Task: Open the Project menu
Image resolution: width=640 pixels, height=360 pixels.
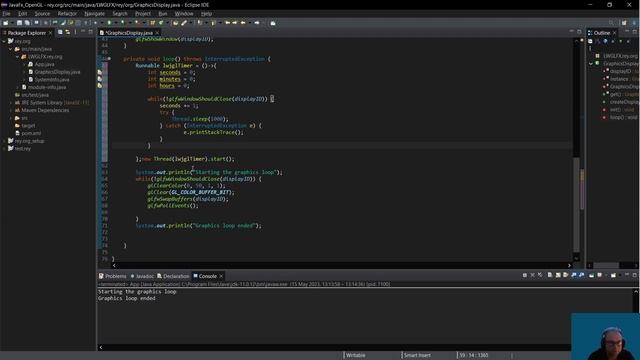Action: click(x=143, y=13)
